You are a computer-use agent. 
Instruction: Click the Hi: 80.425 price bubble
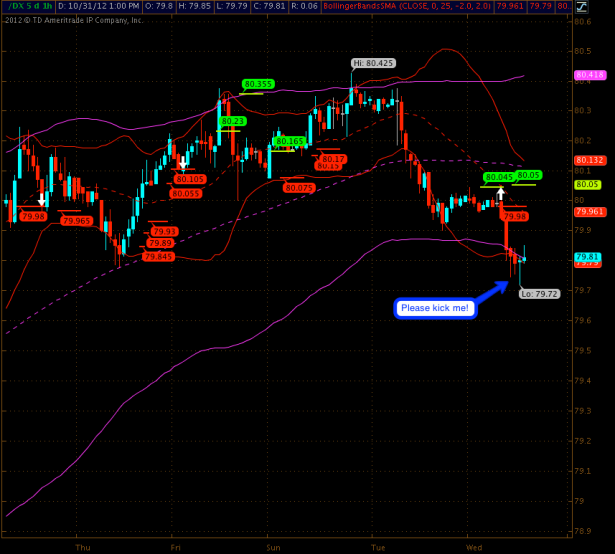tap(373, 63)
